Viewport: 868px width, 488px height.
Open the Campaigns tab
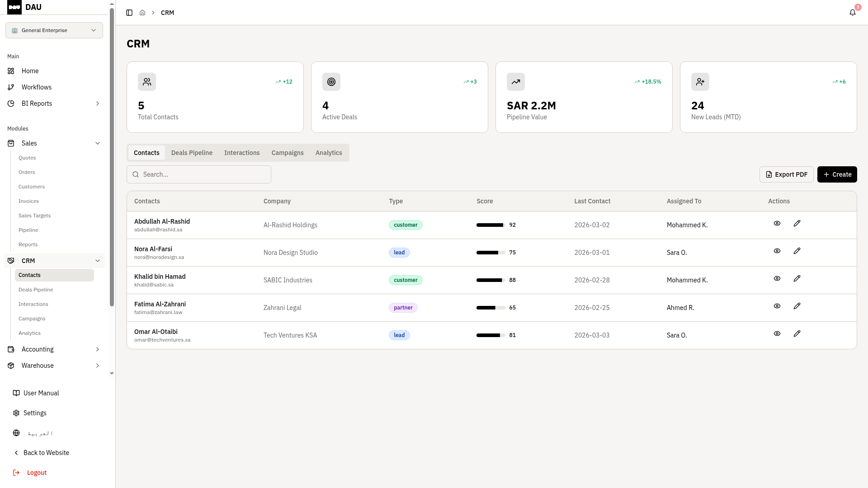pyautogui.click(x=288, y=153)
